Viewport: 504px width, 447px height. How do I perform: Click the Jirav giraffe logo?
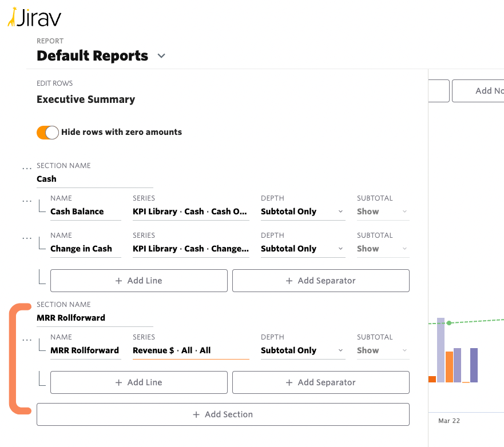point(13,17)
